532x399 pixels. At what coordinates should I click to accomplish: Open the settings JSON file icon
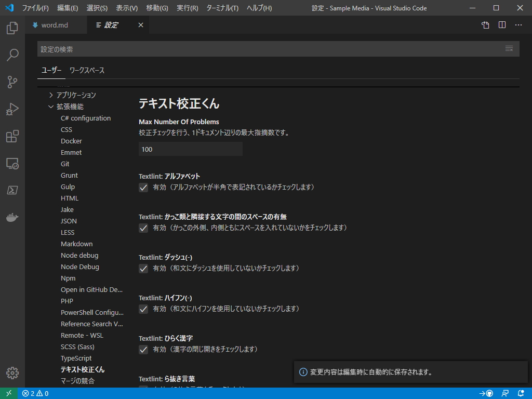coord(485,24)
